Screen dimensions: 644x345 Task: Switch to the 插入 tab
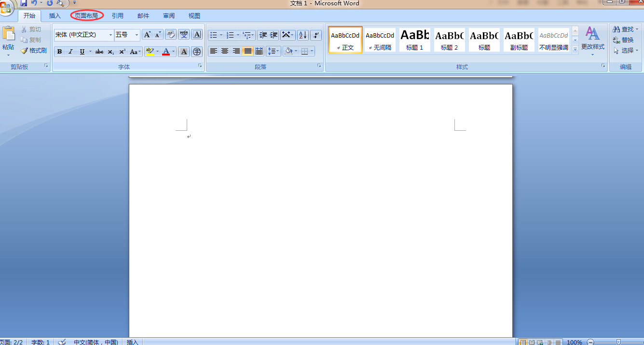click(55, 16)
